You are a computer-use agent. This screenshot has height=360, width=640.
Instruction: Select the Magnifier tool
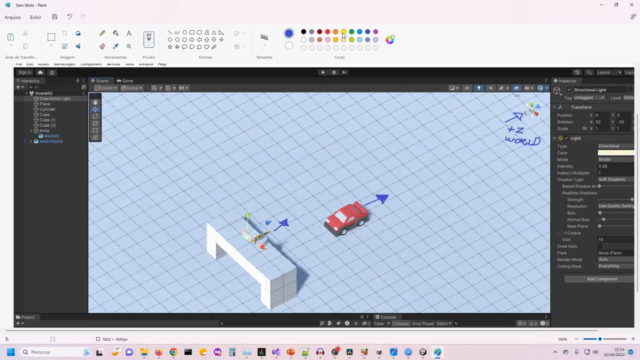pos(129,46)
